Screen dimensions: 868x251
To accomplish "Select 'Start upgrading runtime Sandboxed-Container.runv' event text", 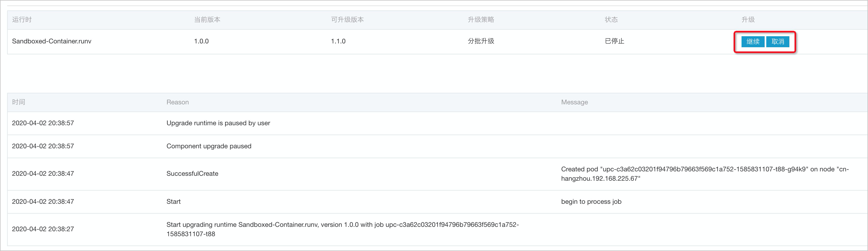I will coord(343,229).
